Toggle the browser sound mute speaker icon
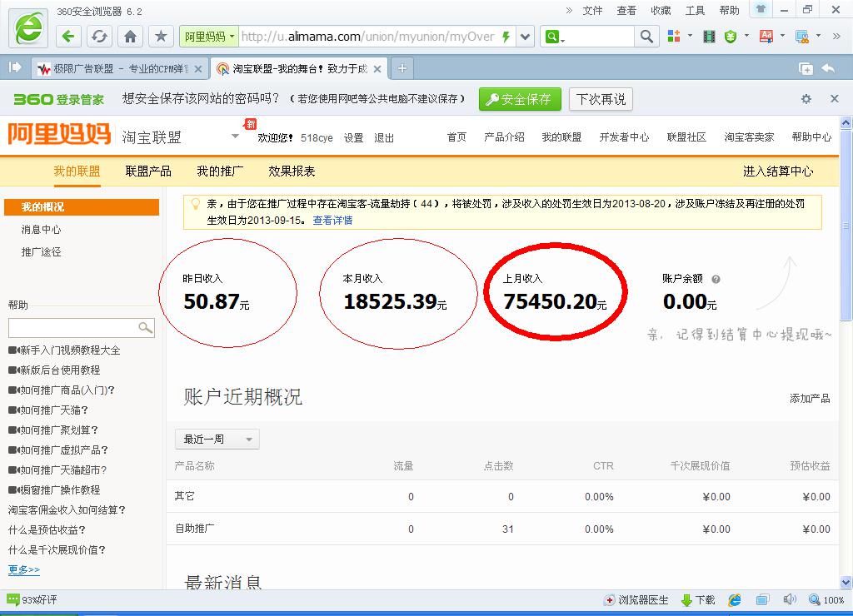The height and width of the screenshot is (616, 853). 790,600
